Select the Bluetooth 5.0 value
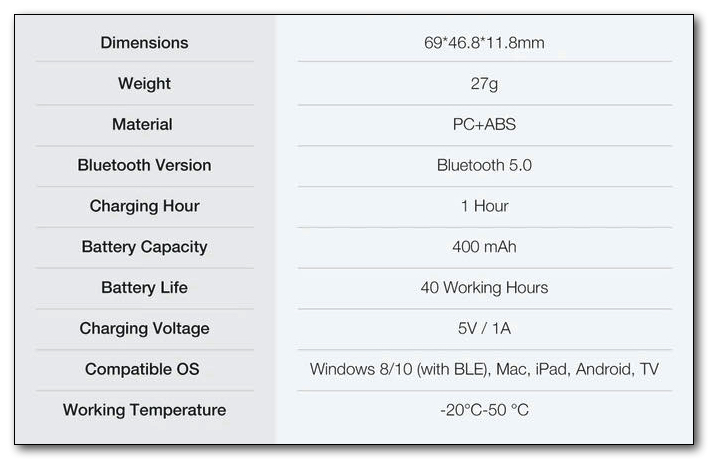708x459 pixels. point(484,165)
